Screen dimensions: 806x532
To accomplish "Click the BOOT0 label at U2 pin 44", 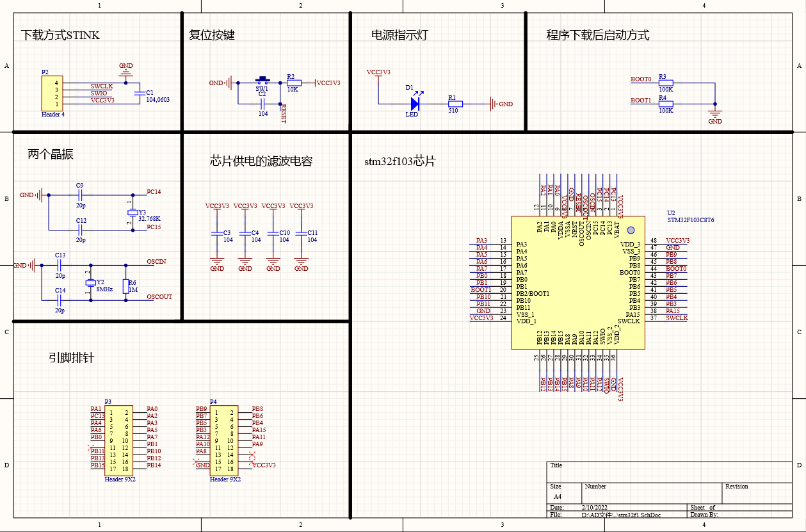I will tap(676, 269).
